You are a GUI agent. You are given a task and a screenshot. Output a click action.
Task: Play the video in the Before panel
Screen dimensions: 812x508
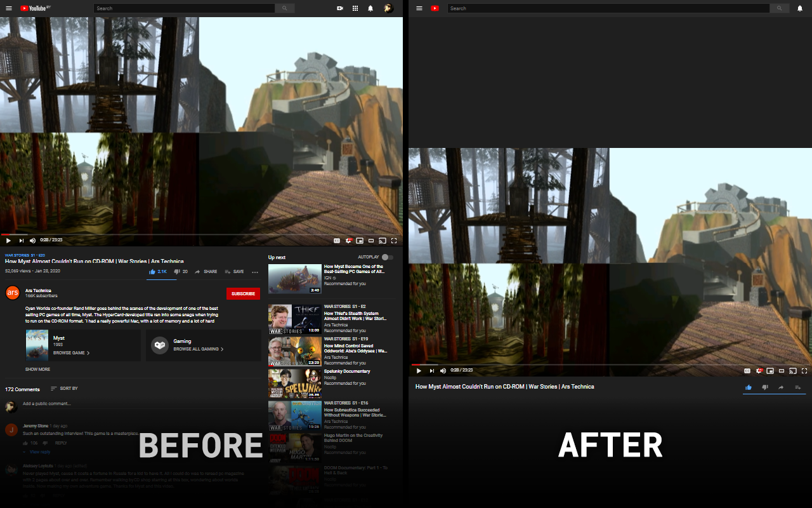(8, 241)
